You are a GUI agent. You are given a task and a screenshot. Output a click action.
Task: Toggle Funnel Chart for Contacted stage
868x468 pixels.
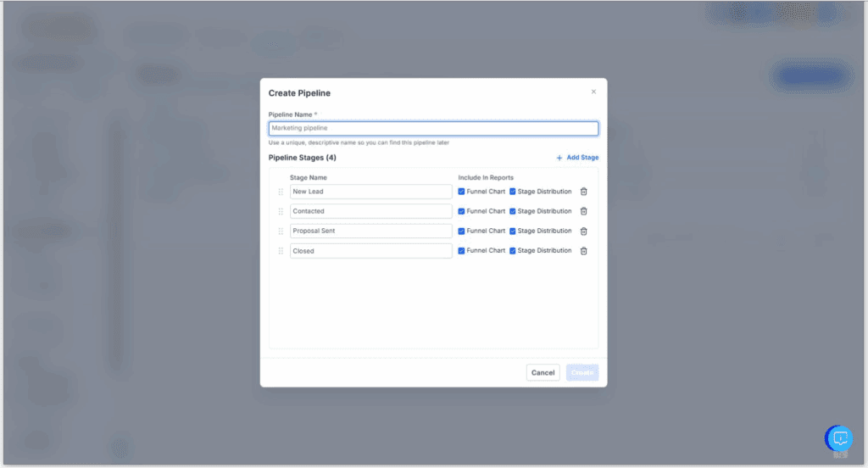tap(461, 211)
